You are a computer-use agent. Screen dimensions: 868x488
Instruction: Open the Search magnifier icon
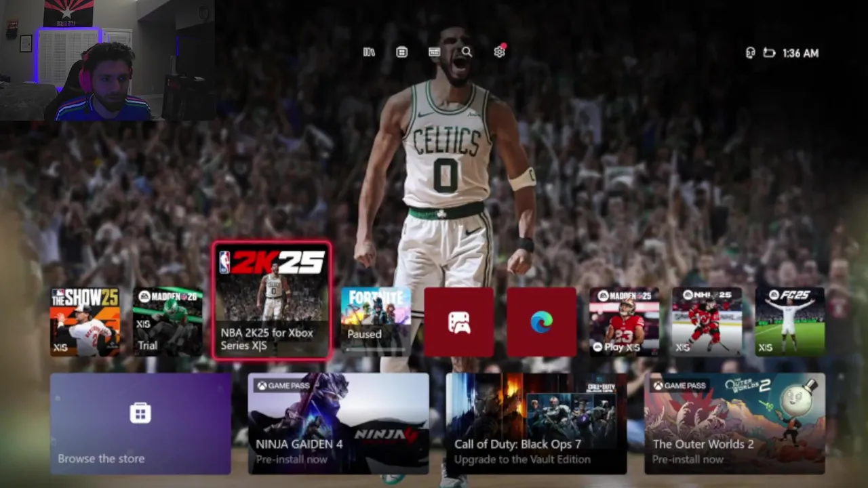click(x=467, y=52)
